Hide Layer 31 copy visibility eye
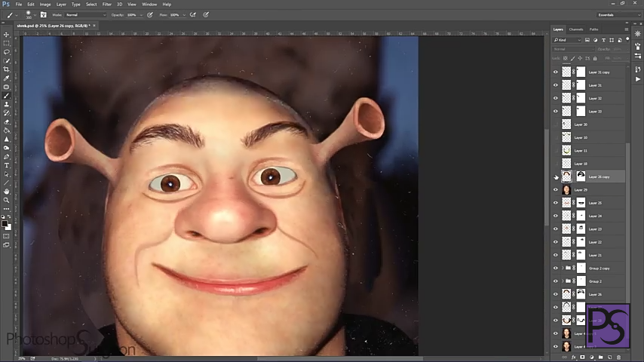Viewport: 644px width, 362px height. tap(556, 72)
